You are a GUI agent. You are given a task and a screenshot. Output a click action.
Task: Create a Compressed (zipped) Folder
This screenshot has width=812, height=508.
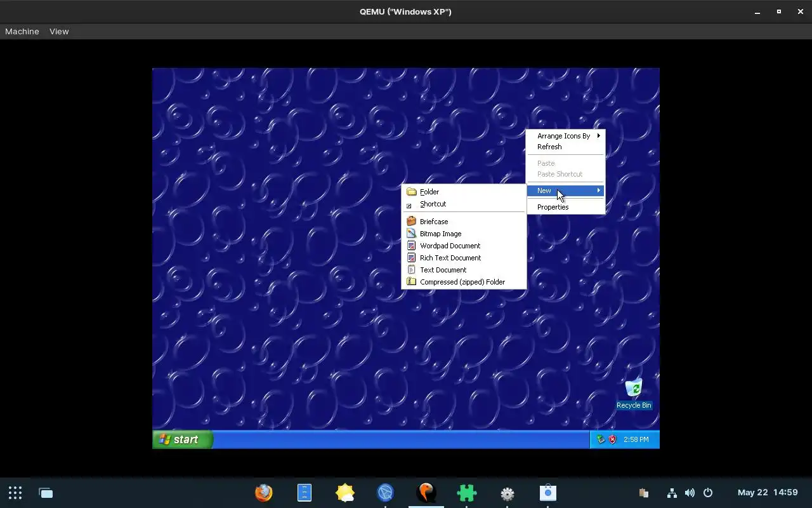point(464,282)
